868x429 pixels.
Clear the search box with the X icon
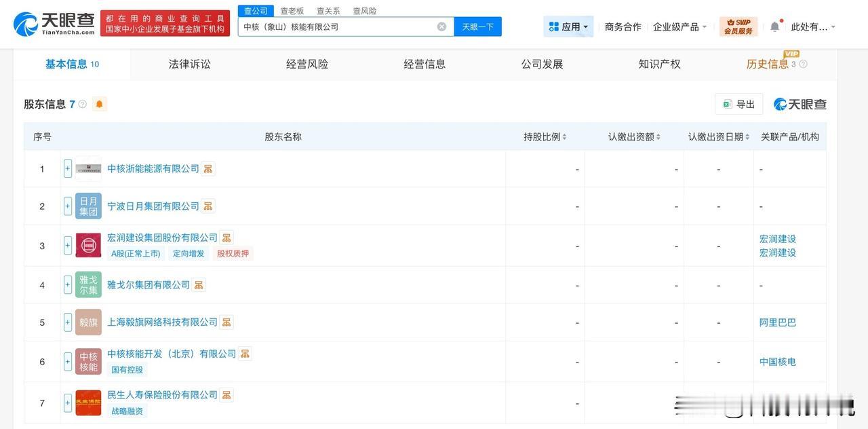(x=441, y=26)
